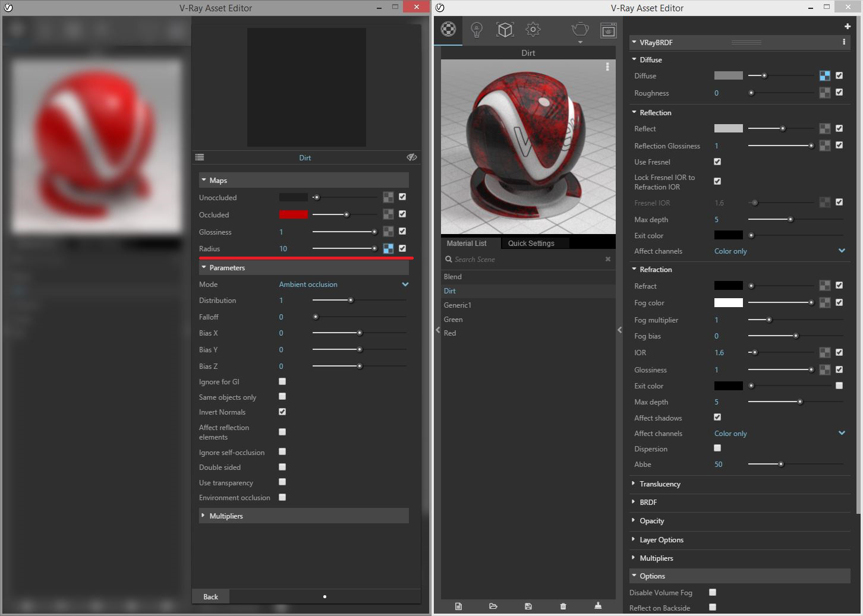Open the Settings gear icon
This screenshot has width=863, height=616.
point(533,29)
